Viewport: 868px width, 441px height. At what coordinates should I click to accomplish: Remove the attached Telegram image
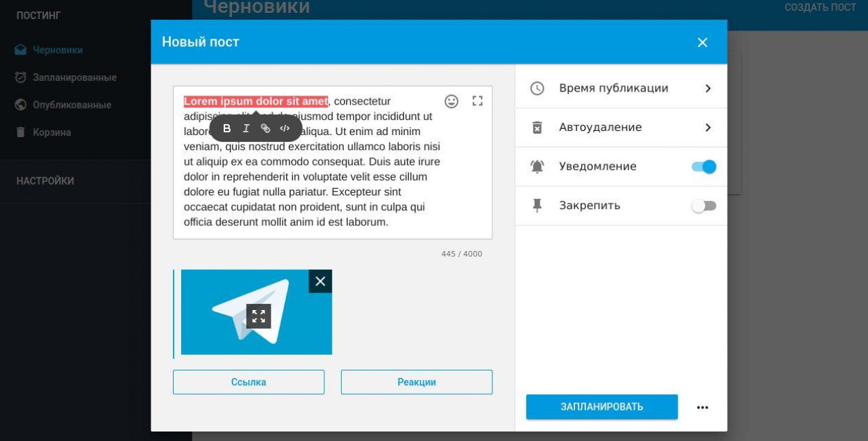(x=320, y=281)
